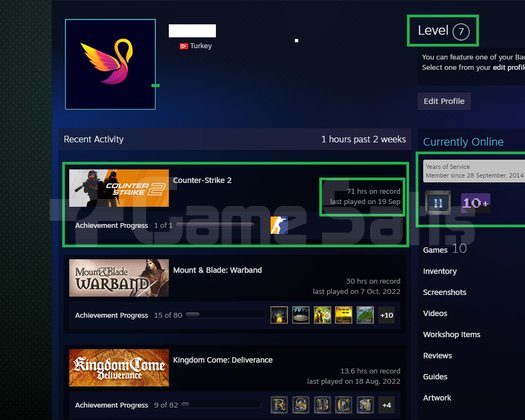Viewport: 525px width, 420px height.
Task: Open the Screenshots section
Action: (444, 292)
